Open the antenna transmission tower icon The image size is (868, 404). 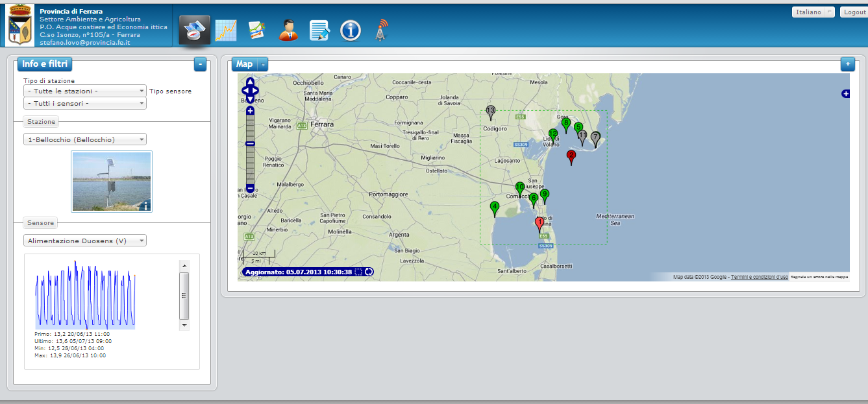382,30
